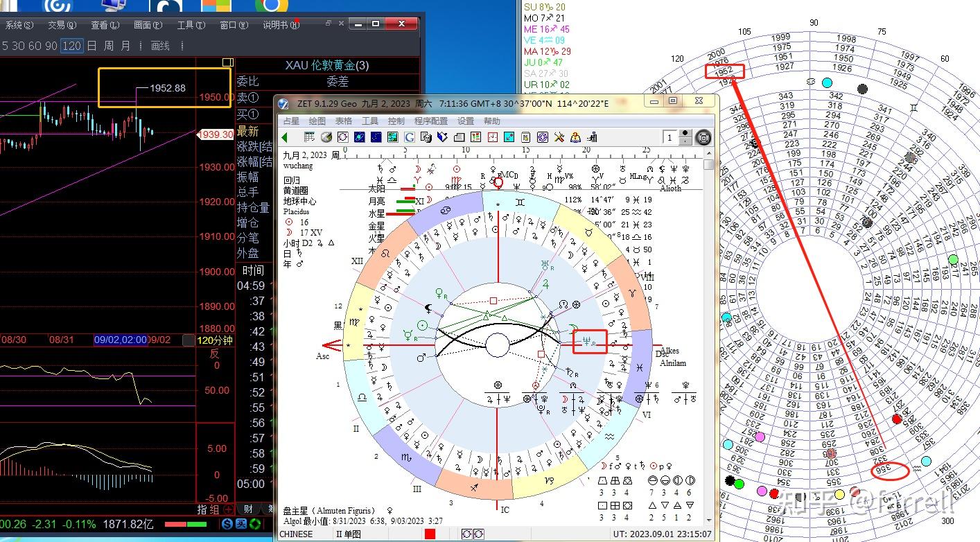Click the globe atlas icon in ZET toolbar

[x=326, y=137]
